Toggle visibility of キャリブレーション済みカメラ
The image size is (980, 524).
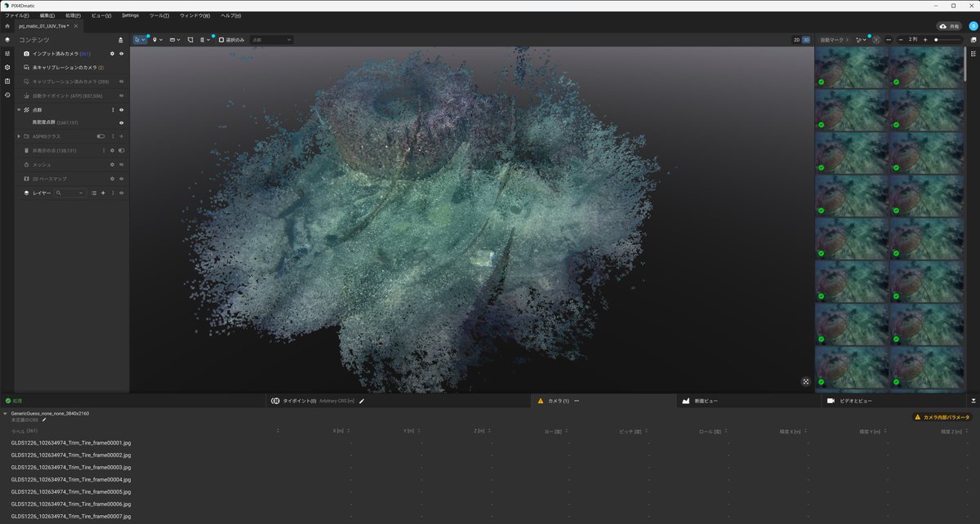tap(122, 82)
